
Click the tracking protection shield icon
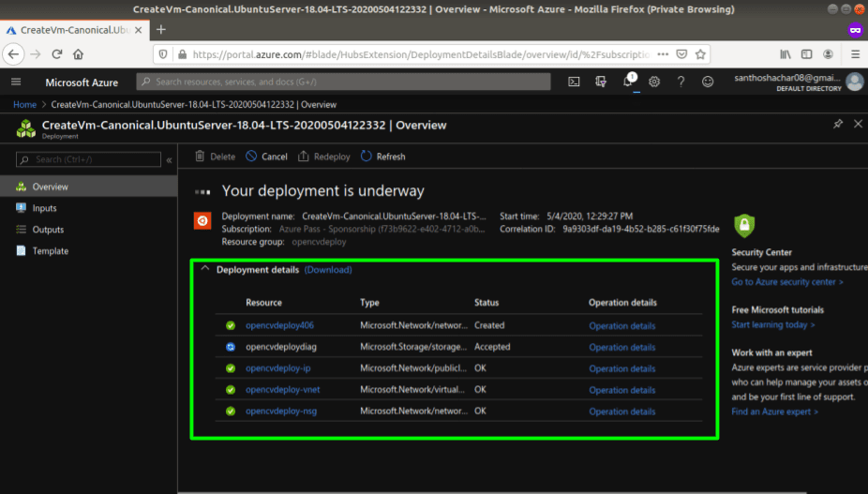(x=163, y=54)
